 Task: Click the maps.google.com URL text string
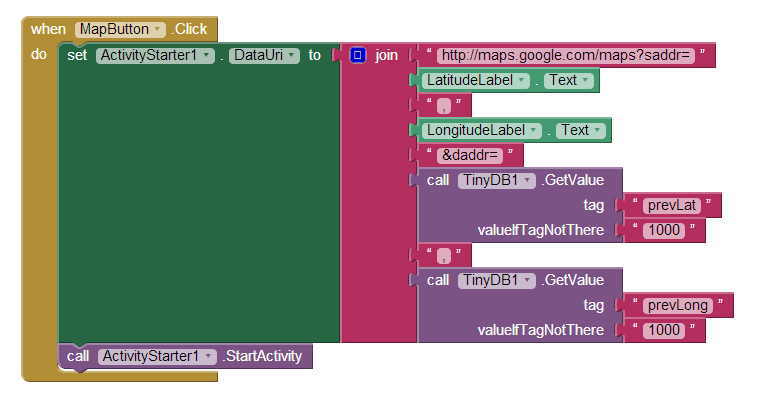pos(567,55)
